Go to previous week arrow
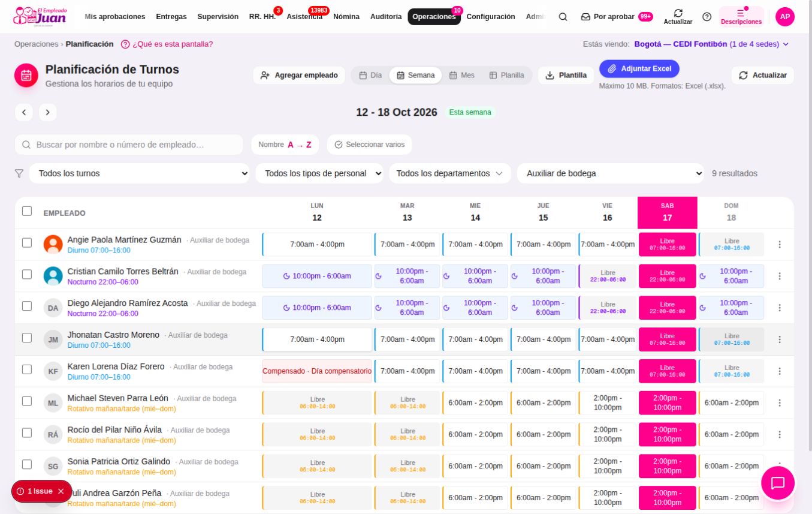812x514 pixels. click(24, 112)
